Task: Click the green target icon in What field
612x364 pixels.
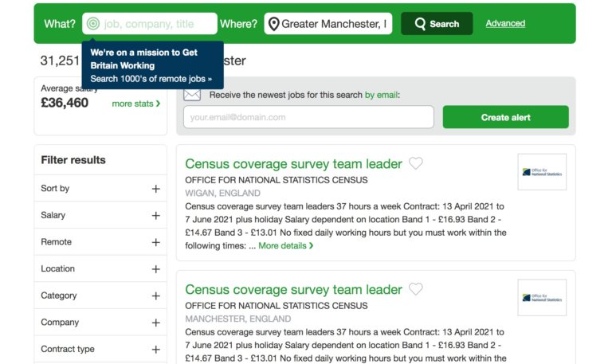Action: pos(93,24)
